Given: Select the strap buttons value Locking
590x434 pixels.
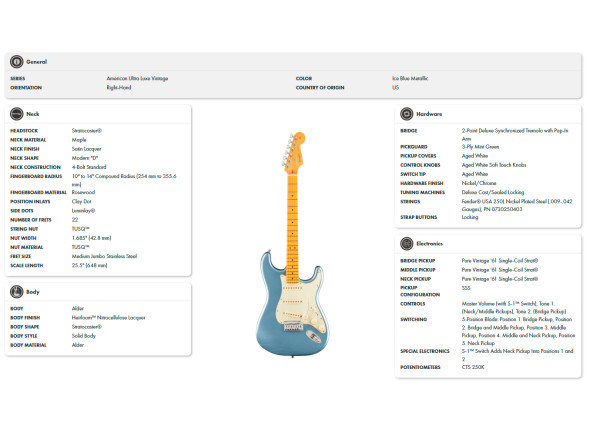Looking at the screenshot, I should tap(470, 217).
